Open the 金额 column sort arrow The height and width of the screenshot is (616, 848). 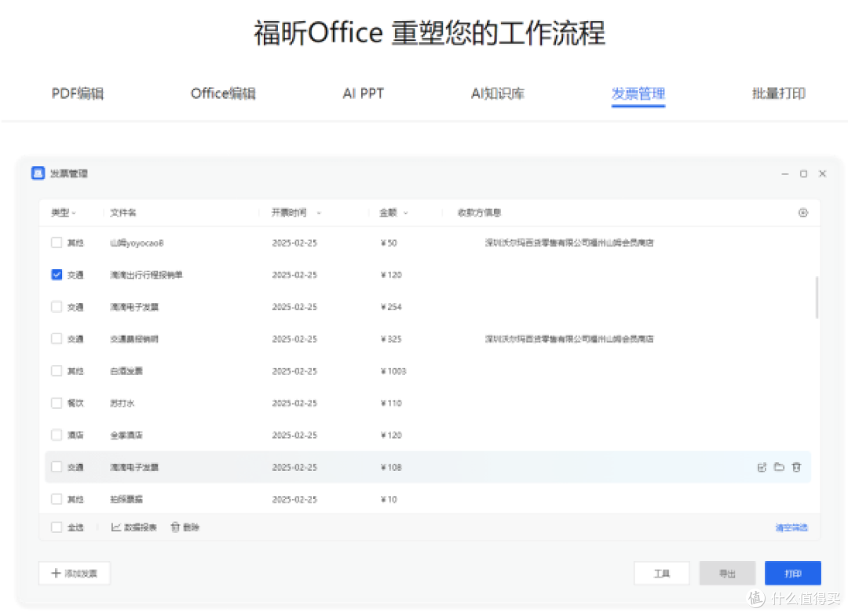click(406, 213)
